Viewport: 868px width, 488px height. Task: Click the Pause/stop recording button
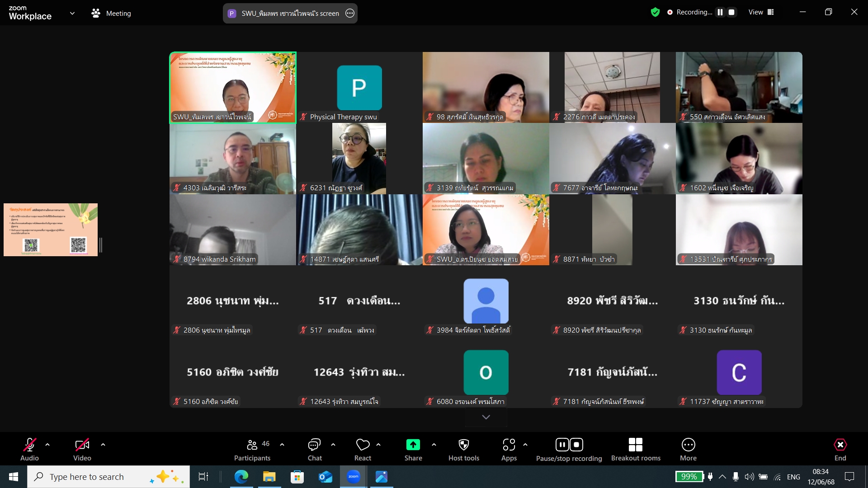point(569,450)
